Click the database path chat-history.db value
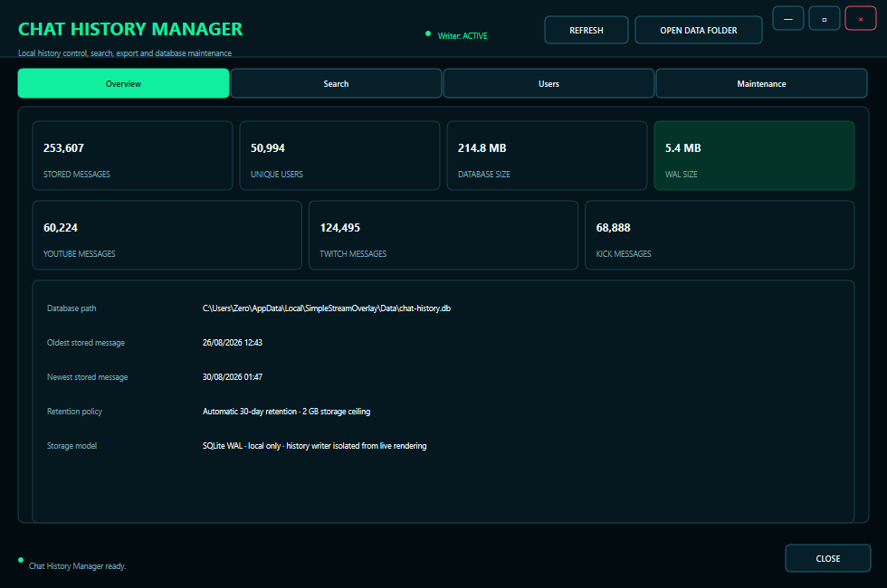This screenshot has width=887, height=588. (x=327, y=308)
